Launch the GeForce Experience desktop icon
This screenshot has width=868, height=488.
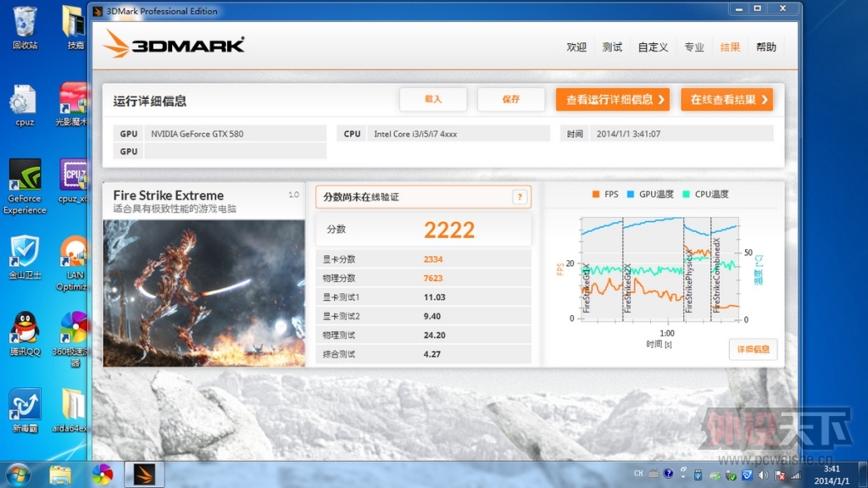click(x=25, y=186)
